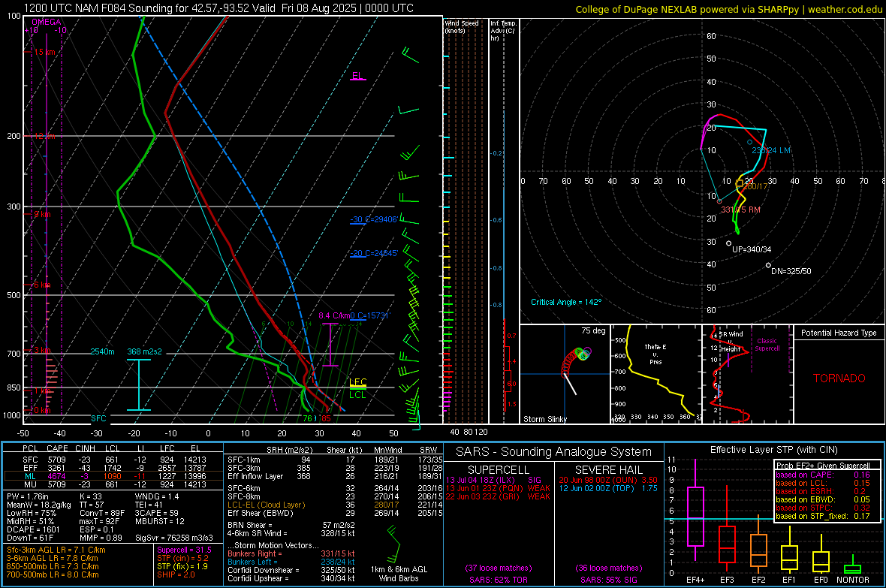
Task: Click the UP=340/34 Corfidi label
Action: (752, 249)
